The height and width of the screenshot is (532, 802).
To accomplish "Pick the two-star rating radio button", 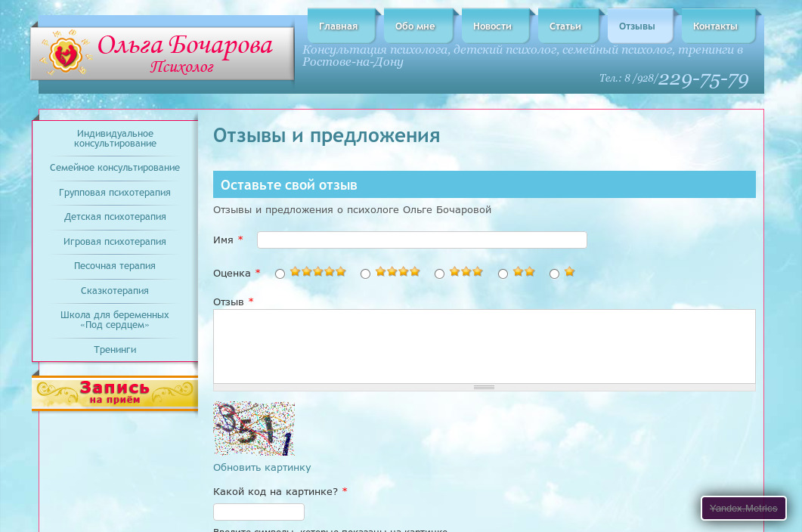I will pos(503,274).
